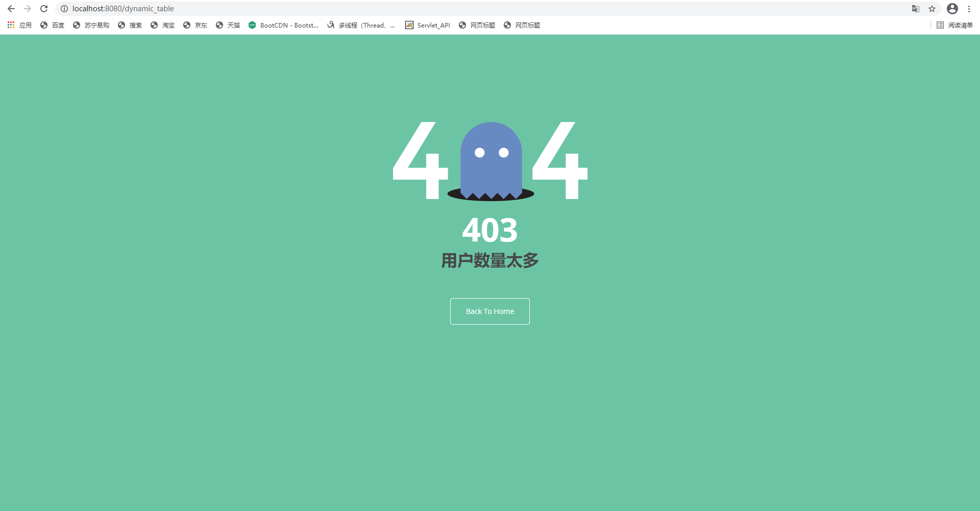Go forward with the browser arrow
Image resolution: width=980 pixels, height=511 pixels.
28,9
